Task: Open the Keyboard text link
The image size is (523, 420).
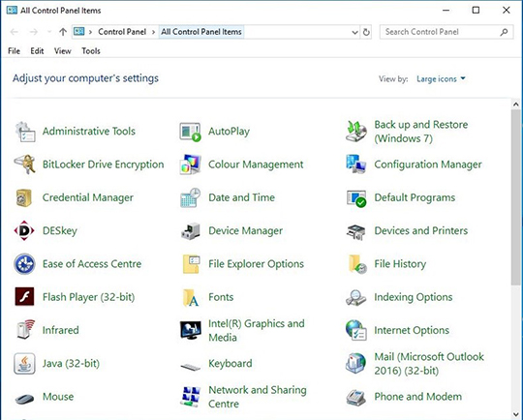Action: coord(231,363)
